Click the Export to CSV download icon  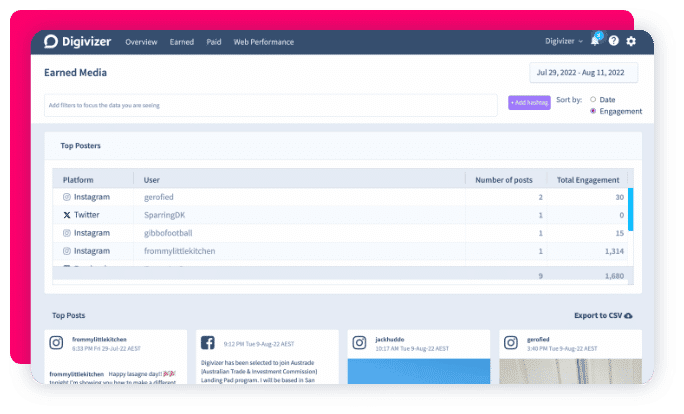point(628,316)
